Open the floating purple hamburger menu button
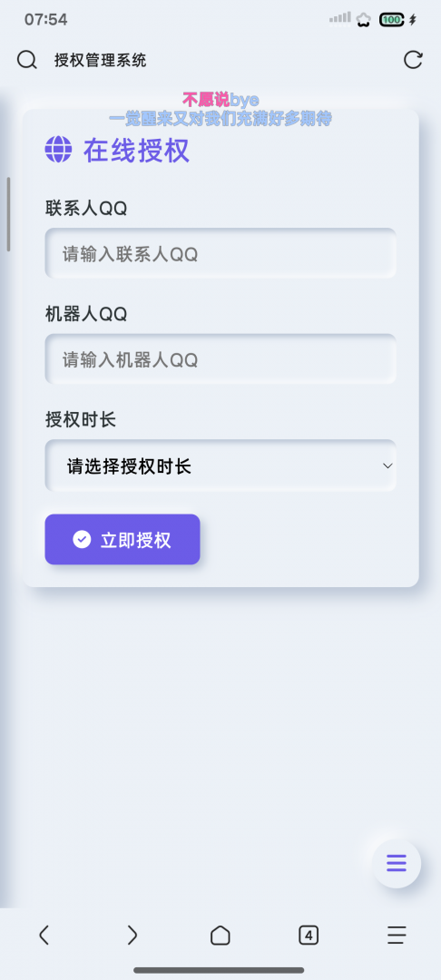 [396, 863]
